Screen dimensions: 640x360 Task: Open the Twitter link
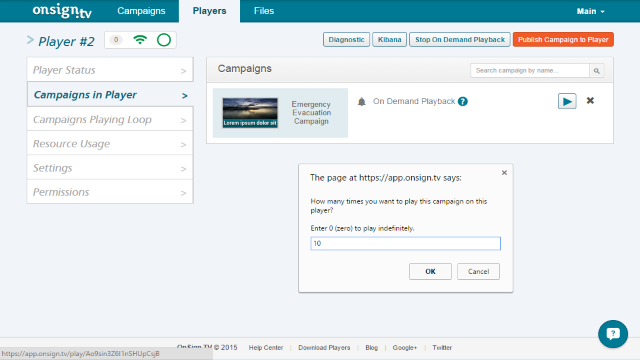pyautogui.click(x=442, y=348)
